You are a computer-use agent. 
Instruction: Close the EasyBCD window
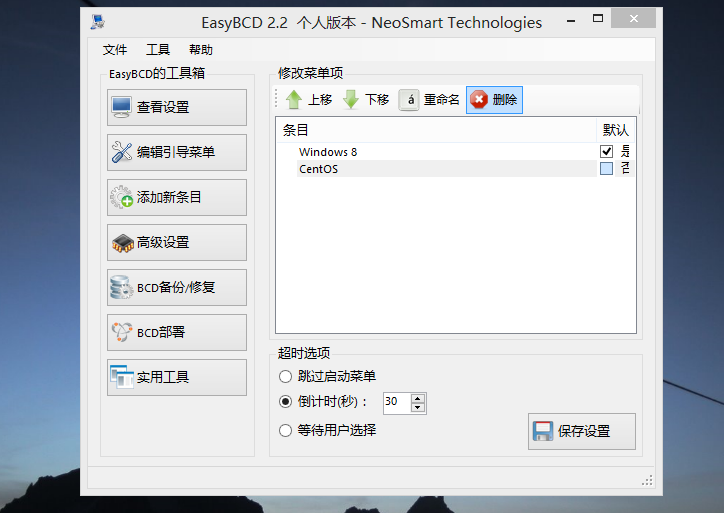tap(634, 18)
